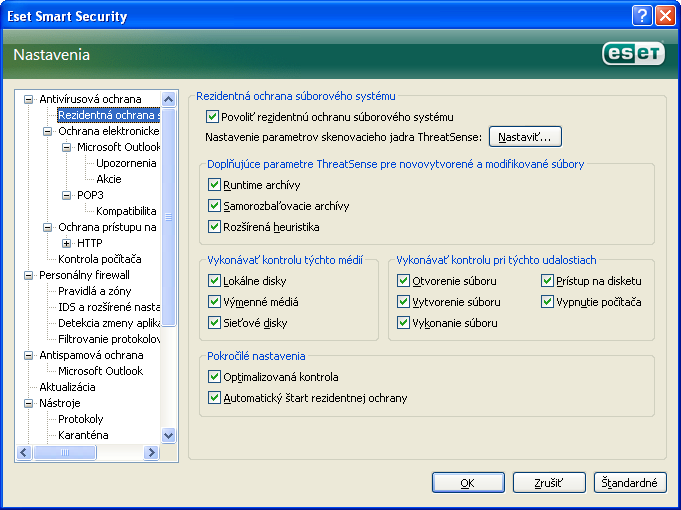
Task: Click the Nastaviť... ThreatSense button
Action: (x=525, y=137)
